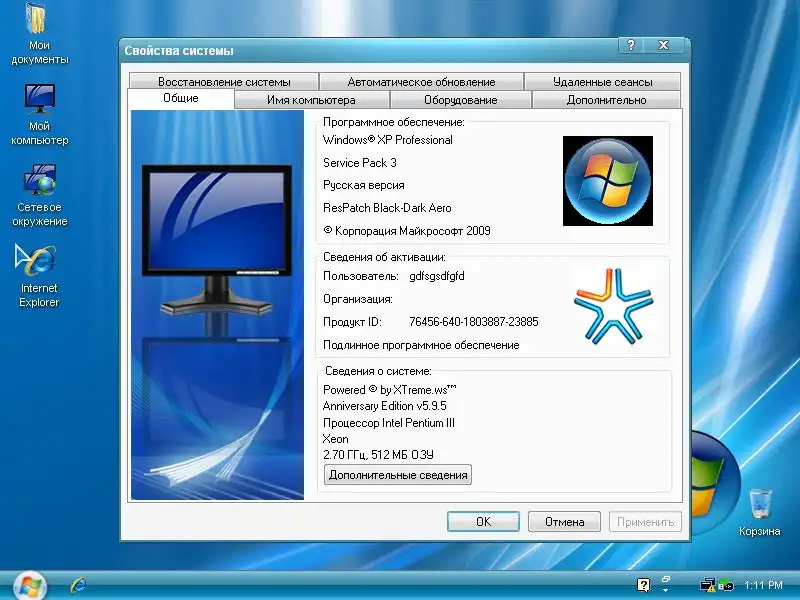Screen dimensions: 800x600
Task: Click the help button in dialog title bar
Action: pyautogui.click(x=631, y=45)
